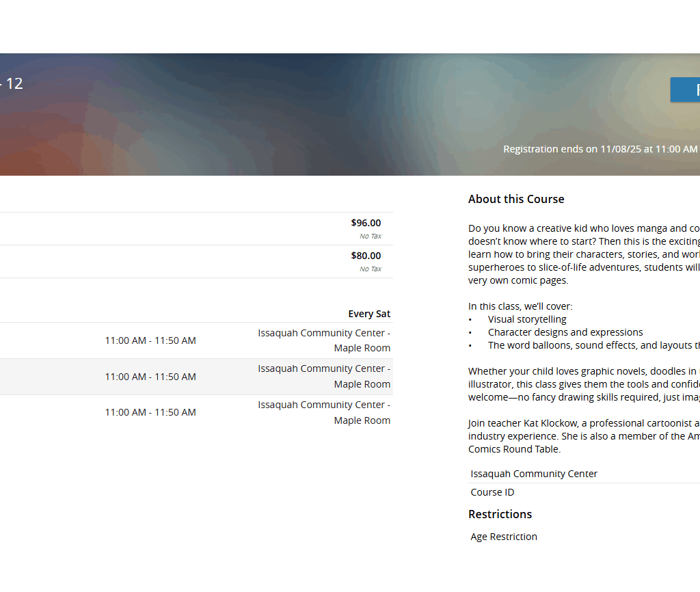This screenshot has width=700, height=592.
Task: Click the third session's 11:00 AM time
Action: click(150, 412)
